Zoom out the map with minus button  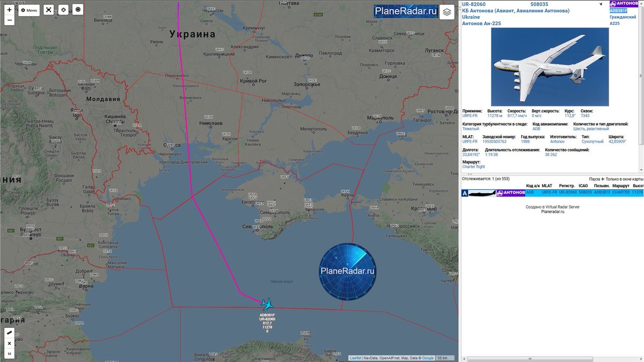9,20
